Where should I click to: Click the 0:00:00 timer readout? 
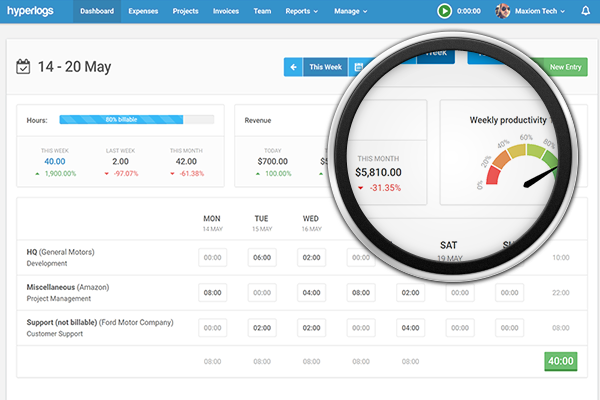(x=468, y=11)
